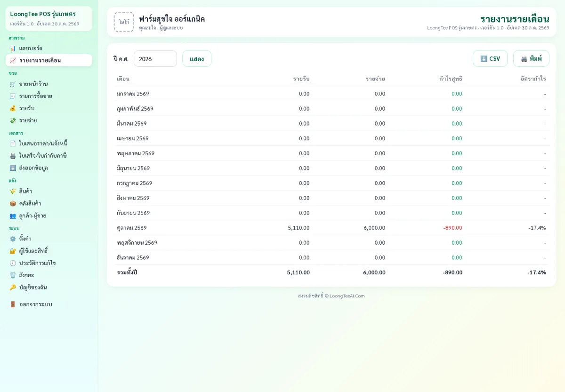Open ประวัติการแก้ไข clock icon
This screenshot has height=392, width=565.
13,263
